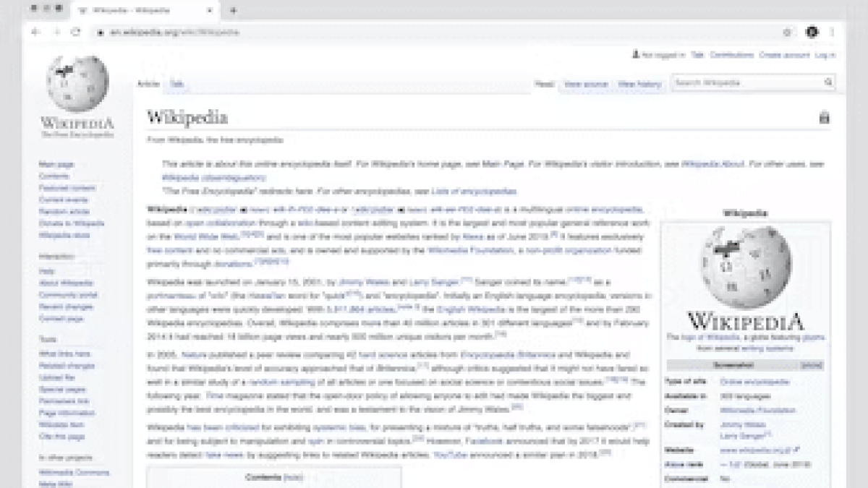
Task: Click the user Talk link at top
Action: tap(697, 55)
